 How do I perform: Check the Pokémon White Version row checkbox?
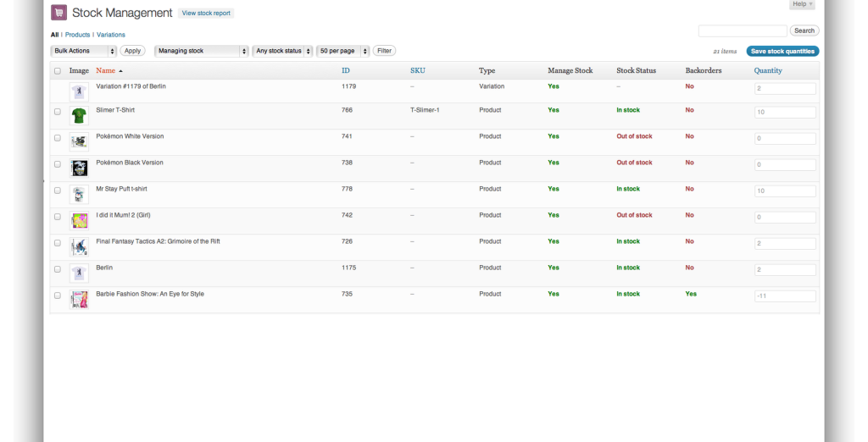pyautogui.click(x=58, y=138)
